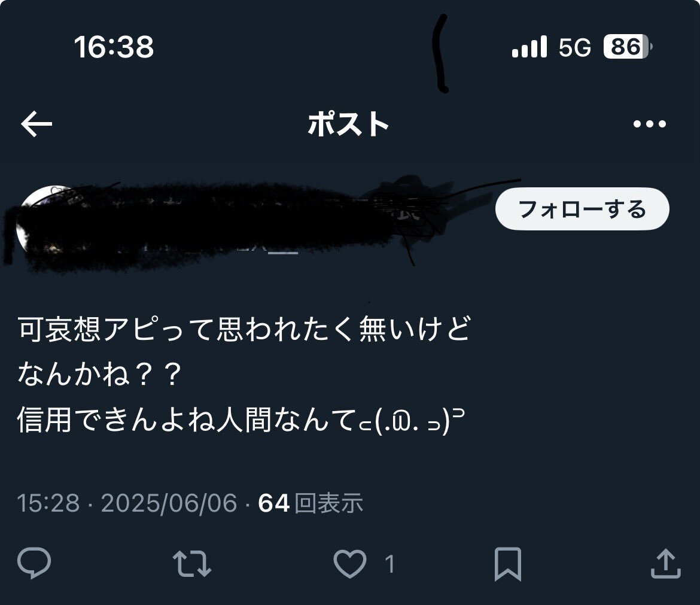Go back using the left arrow
The width and height of the screenshot is (700, 605).
36,124
